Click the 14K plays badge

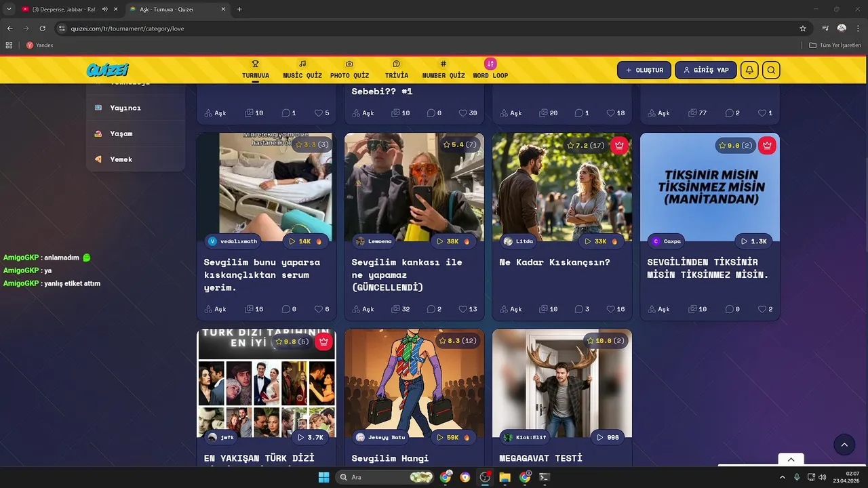(x=305, y=241)
